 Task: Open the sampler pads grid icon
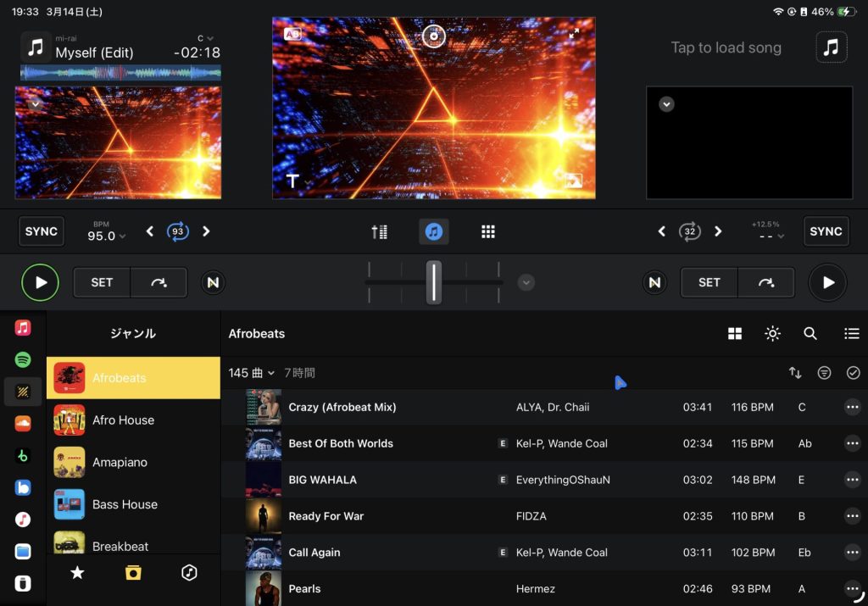487,231
